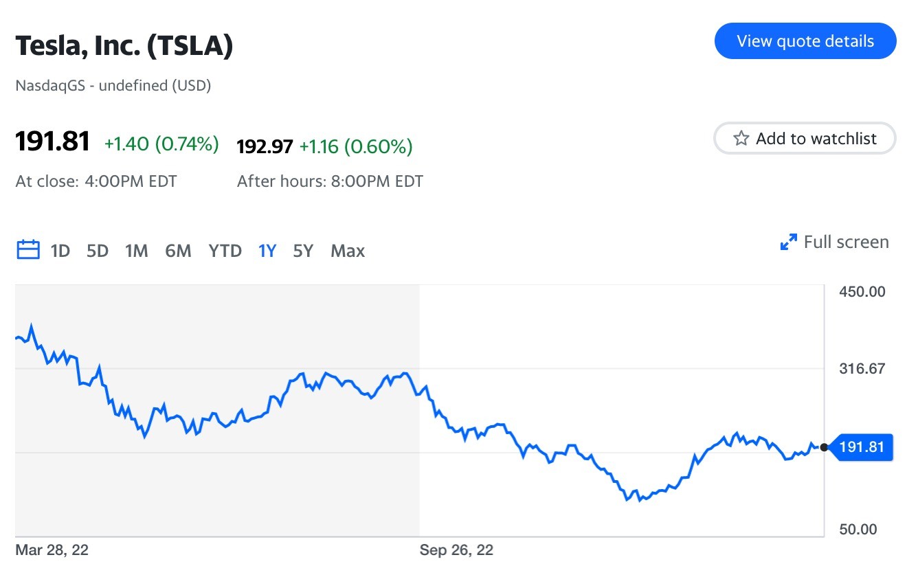Click Add to watchlist button
The height and width of the screenshot is (588, 918).
pyautogui.click(x=805, y=139)
